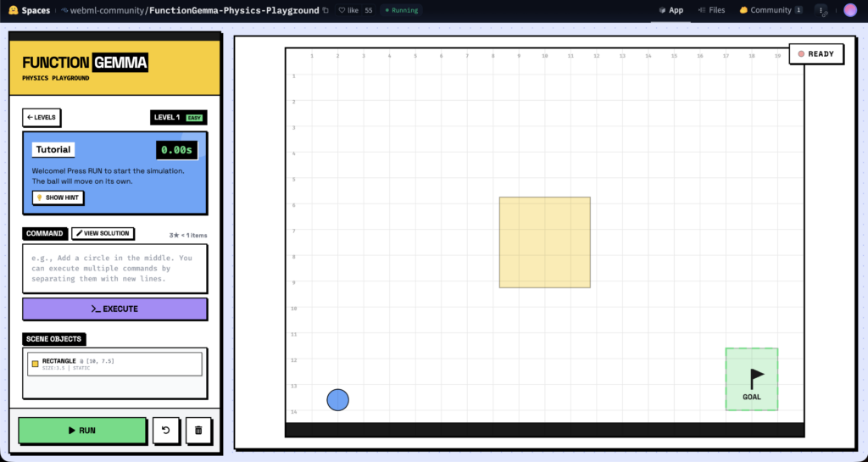Open the three-dot options menu
This screenshot has width=868, height=462.
pos(821,10)
